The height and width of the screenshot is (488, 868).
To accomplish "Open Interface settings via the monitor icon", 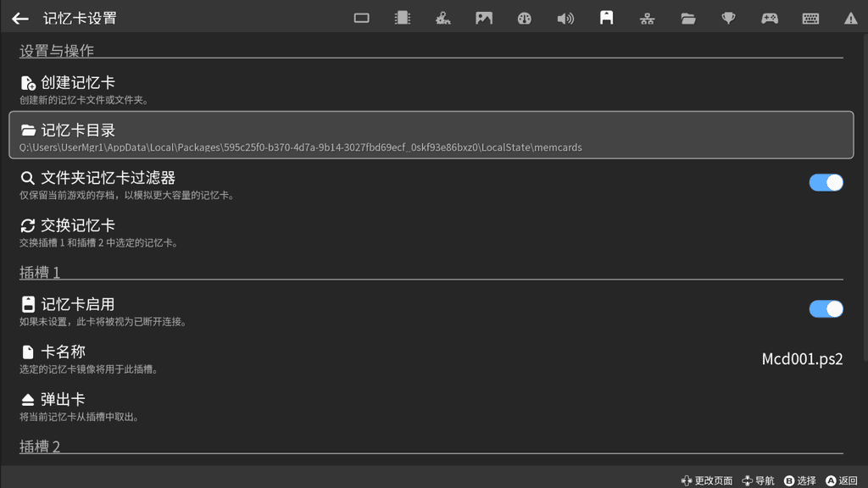I will pyautogui.click(x=361, y=19).
